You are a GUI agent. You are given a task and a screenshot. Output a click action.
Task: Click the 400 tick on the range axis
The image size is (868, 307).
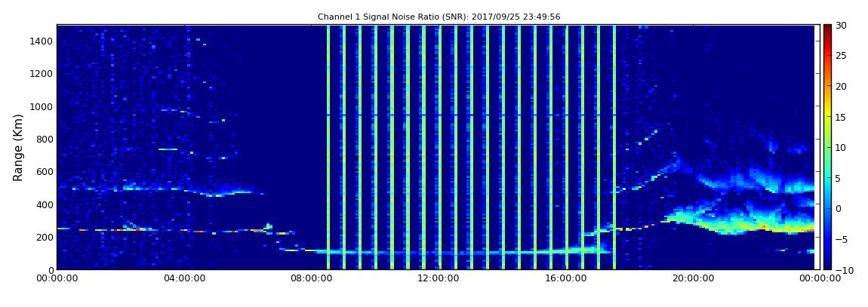45,204
